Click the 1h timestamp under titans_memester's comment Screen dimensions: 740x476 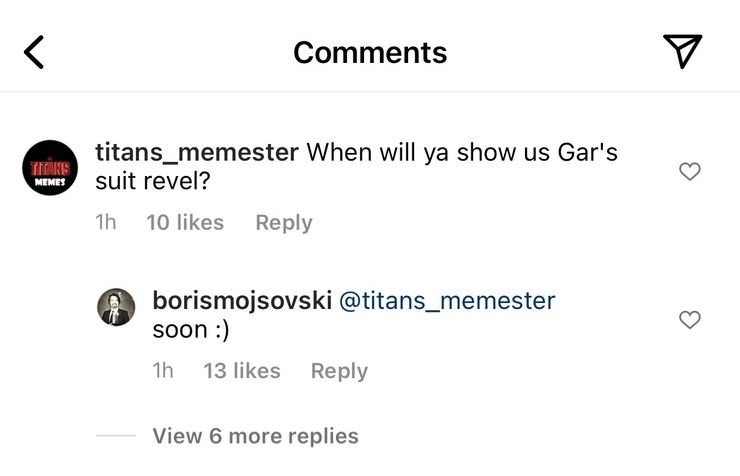point(105,223)
